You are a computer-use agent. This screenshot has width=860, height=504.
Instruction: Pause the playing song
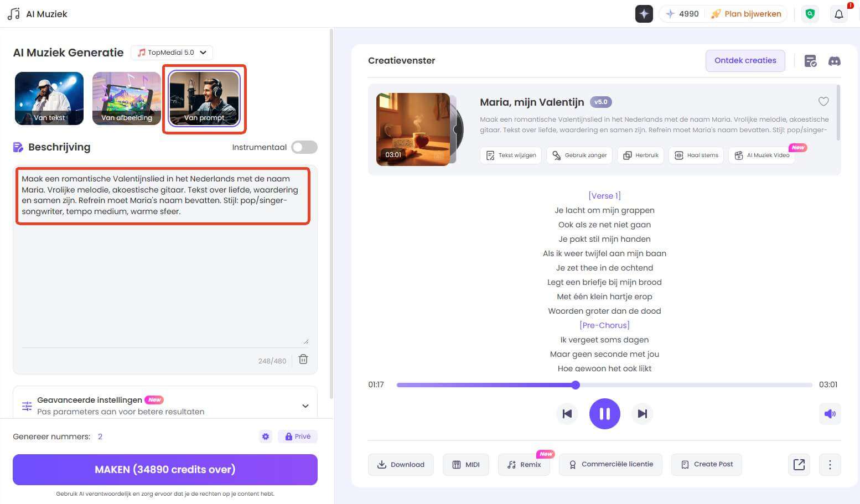tap(604, 414)
